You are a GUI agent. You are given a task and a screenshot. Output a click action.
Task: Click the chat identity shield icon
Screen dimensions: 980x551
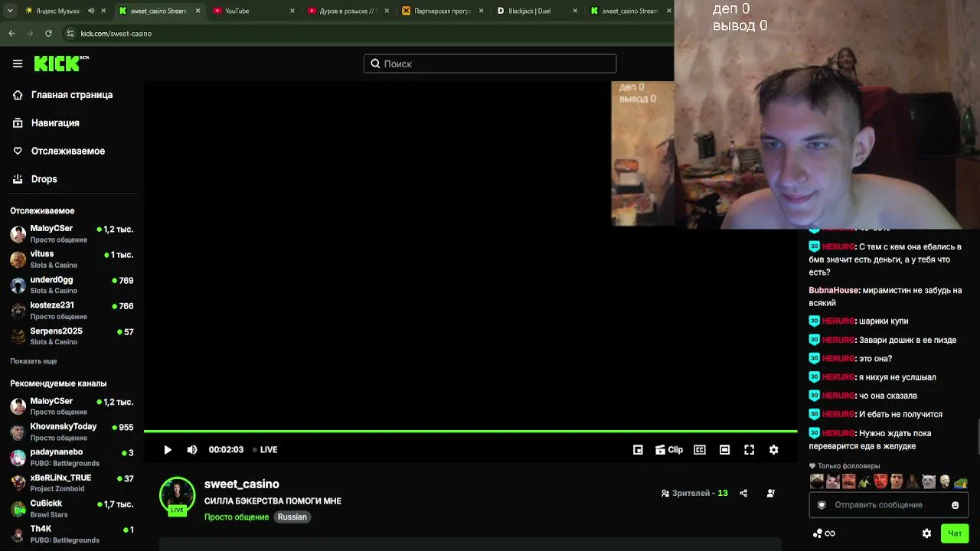coord(822,505)
